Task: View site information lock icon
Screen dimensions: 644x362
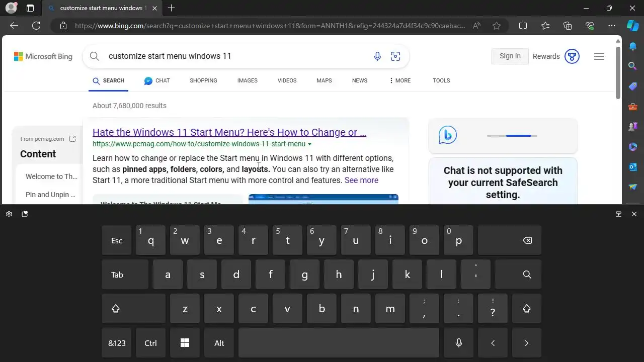Action: tap(63, 26)
